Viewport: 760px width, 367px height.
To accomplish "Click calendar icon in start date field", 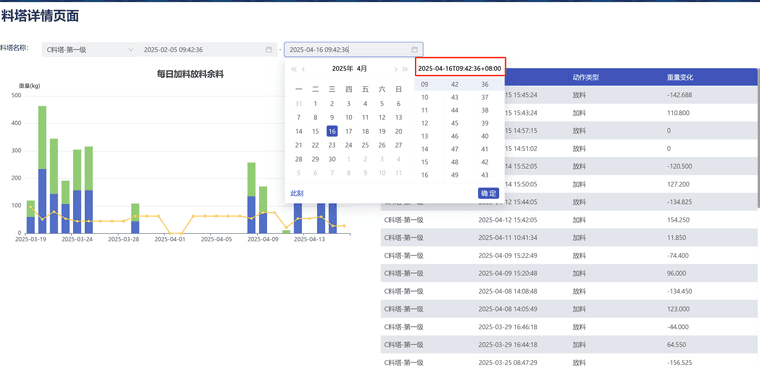I will point(269,49).
